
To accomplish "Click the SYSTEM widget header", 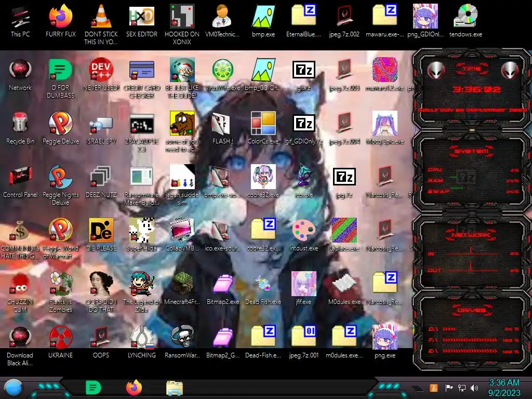I will (472, 151).
